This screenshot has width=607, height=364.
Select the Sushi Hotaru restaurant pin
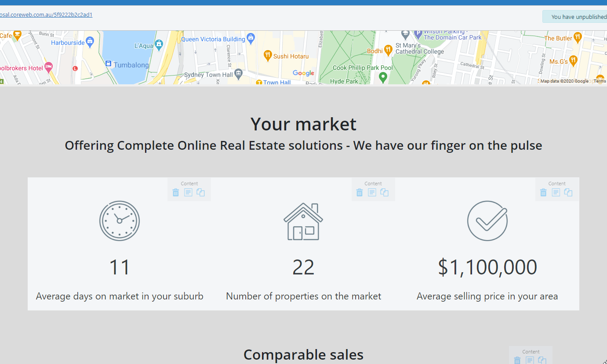267,55
